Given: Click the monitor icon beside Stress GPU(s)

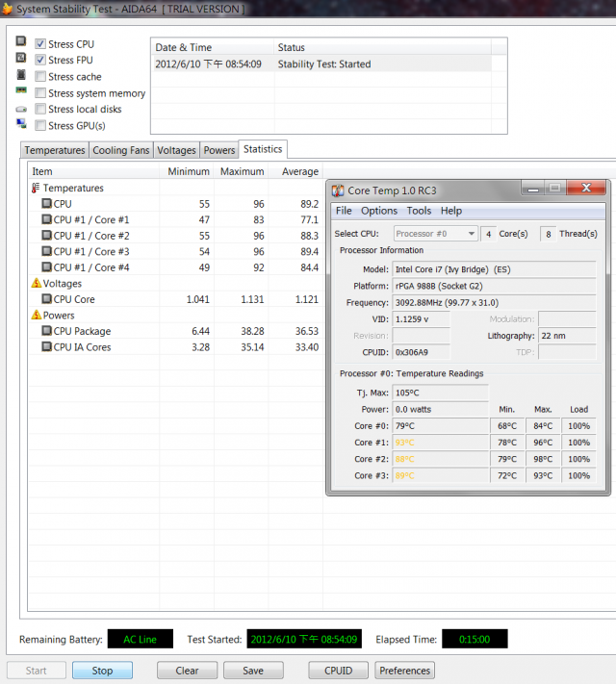Looking at the screenshot, I should click(x=21, y=124).
